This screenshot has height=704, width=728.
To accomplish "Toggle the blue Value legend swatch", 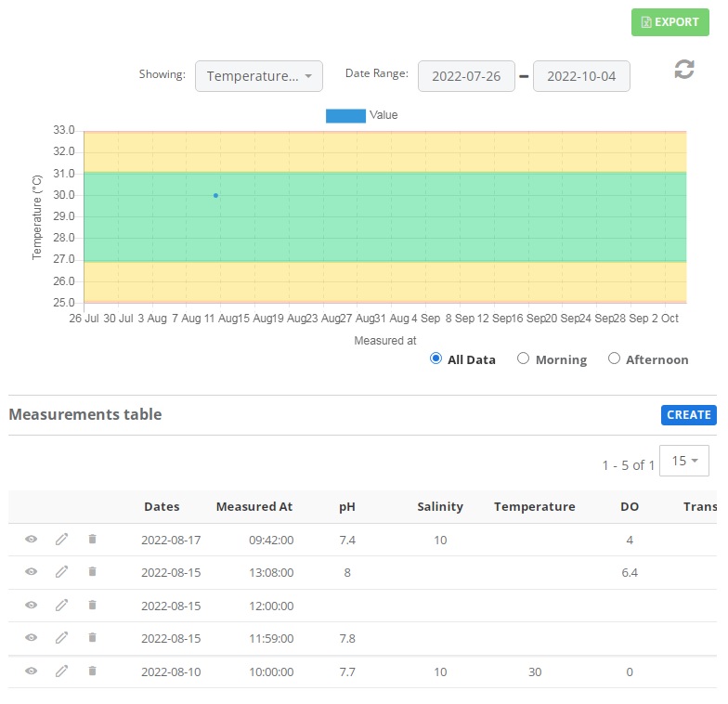I will (x=345, y=115).
